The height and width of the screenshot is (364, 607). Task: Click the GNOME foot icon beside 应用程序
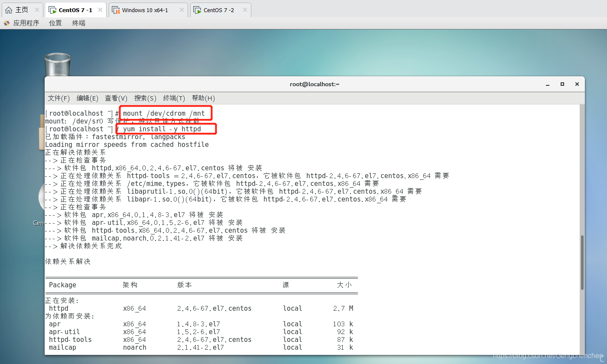[x=7, y=23]
